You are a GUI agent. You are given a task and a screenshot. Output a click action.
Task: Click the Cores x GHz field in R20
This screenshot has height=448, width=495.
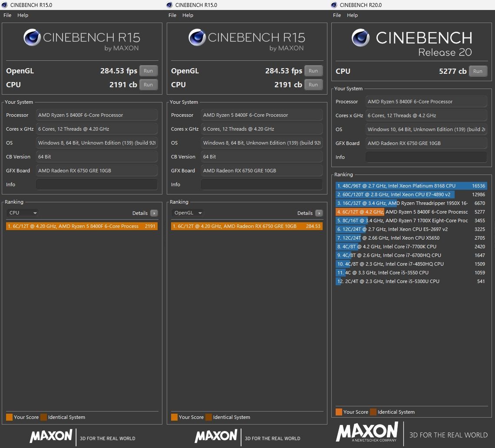click(x=426, y=115)
